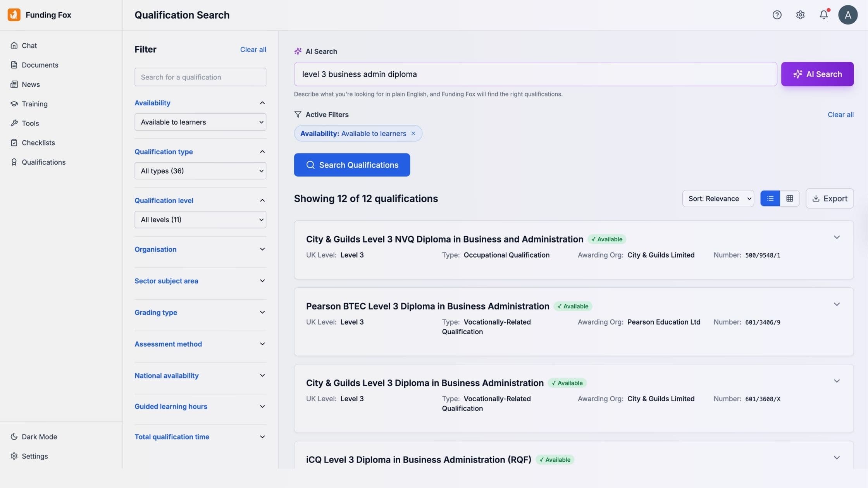868x488 pixels.
Task: Click Clear all in Filter panel
Action: (x=253, y=50)
